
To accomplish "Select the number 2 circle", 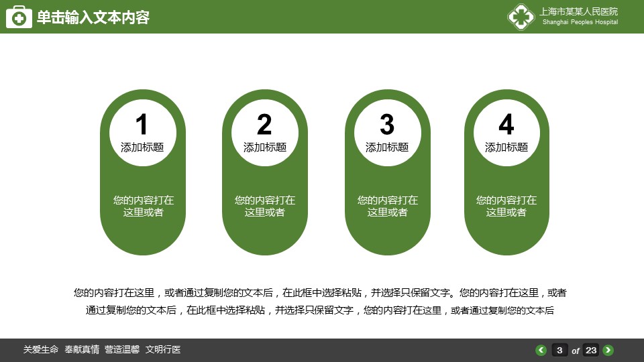I will point(264,132).
